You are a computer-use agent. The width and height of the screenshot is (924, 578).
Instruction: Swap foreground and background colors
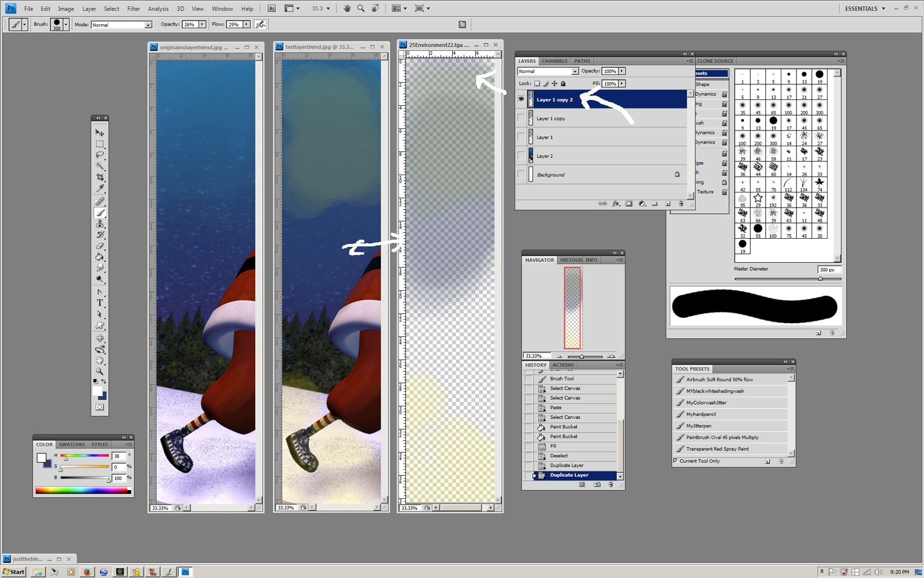click(104, 381)
